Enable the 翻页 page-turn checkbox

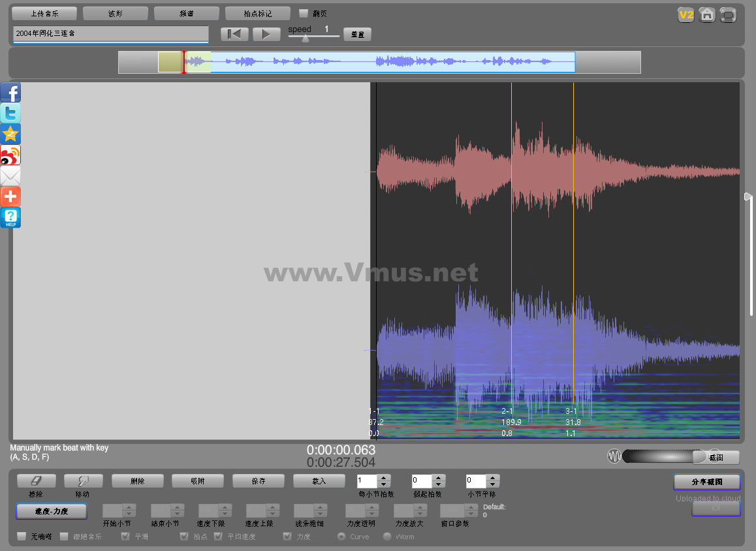[x=304, y=14]
